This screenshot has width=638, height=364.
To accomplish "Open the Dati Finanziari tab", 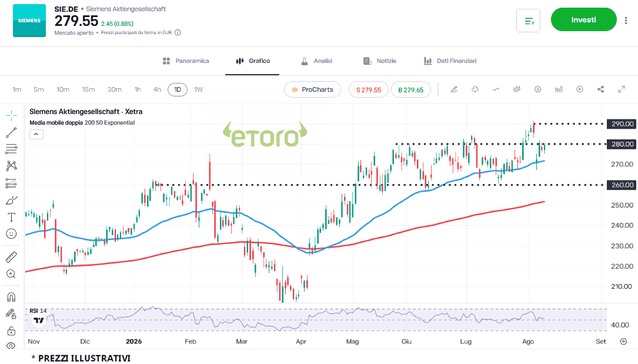I will (450, 61).
